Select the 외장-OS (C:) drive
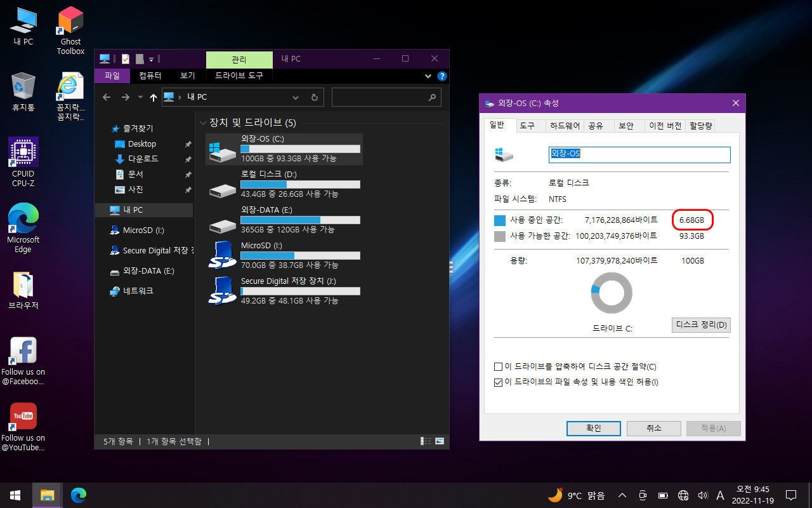812x508 pixels. 284,149
